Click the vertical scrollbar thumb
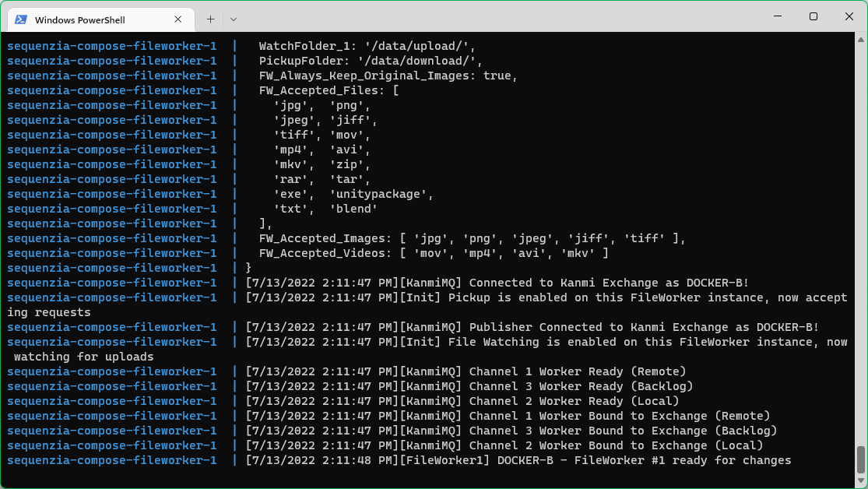 click(x=861, y=459)
